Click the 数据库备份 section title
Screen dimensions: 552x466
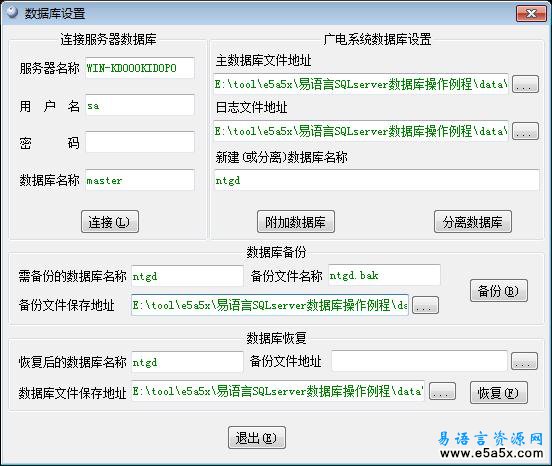[276, 252]
